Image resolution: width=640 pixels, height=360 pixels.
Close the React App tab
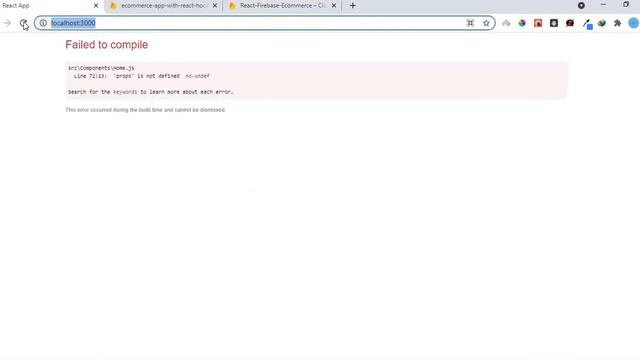point(96,6)
